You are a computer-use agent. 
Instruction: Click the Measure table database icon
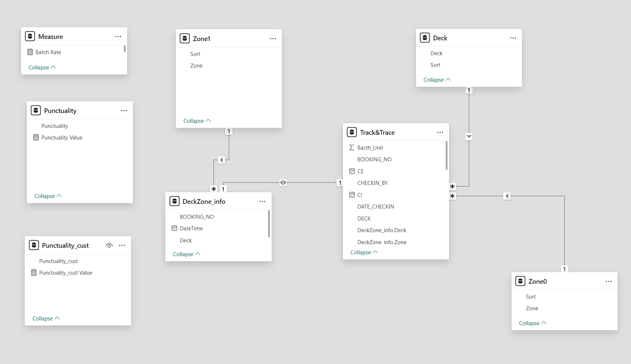tap(30, 36)
